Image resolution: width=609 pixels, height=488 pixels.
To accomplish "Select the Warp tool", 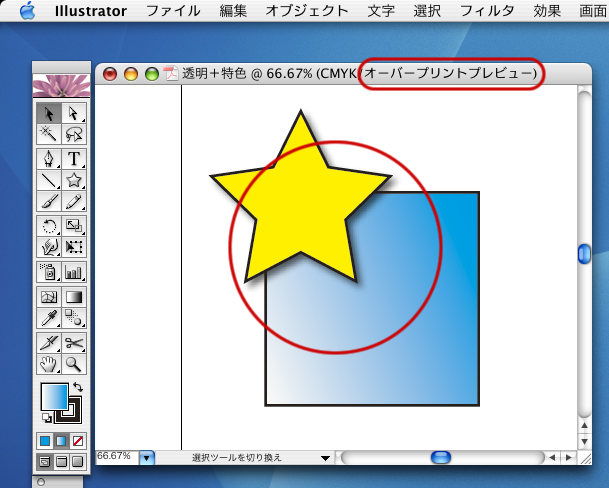I will click(49, 247).
